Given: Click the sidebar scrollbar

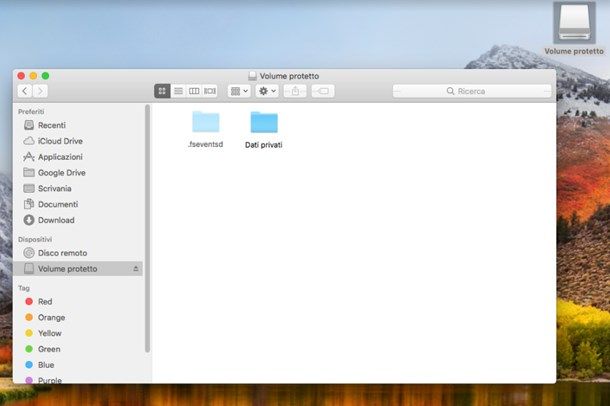Looking at the screenshot, I should click(x=147, y=229).
